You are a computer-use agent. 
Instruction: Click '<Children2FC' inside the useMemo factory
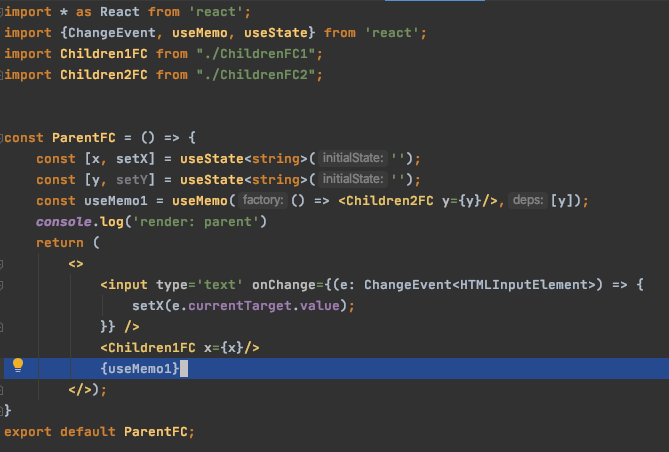pyautogui.click(x=386, y=201)
